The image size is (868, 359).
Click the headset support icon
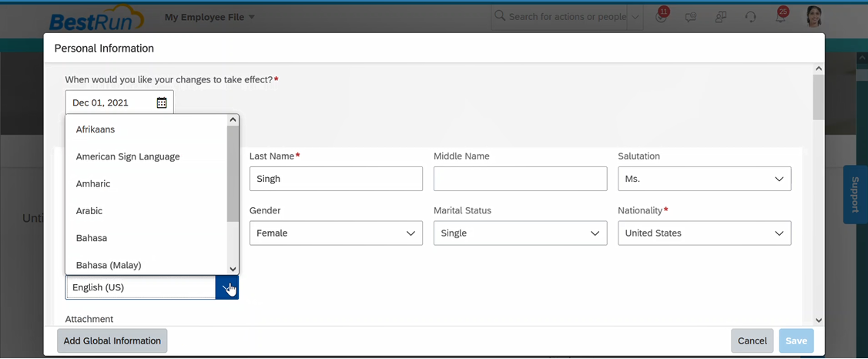pos(751,17)
